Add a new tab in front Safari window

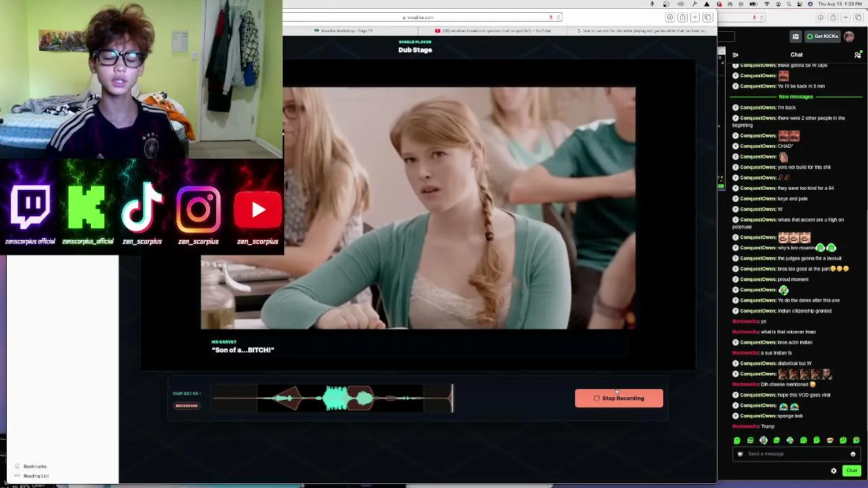click(x=695, y=18)
